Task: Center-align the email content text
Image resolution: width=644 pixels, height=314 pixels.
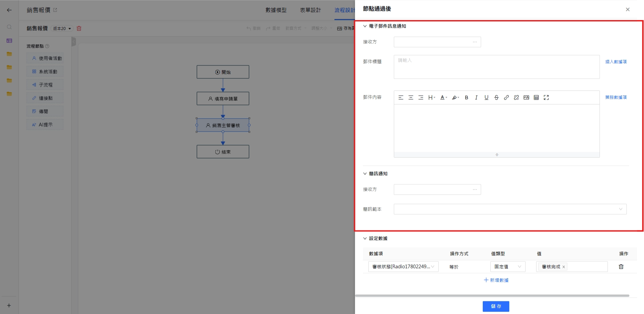Action: [x=411, y=97]
